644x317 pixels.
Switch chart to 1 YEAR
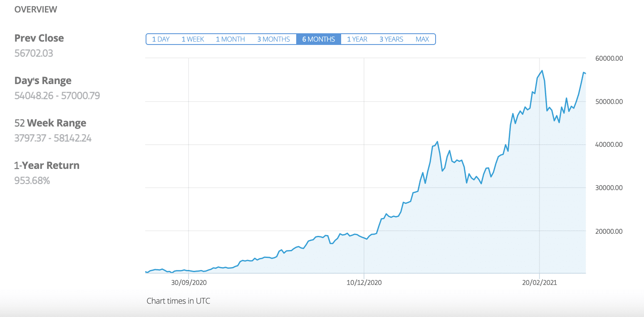click(357, 39)
